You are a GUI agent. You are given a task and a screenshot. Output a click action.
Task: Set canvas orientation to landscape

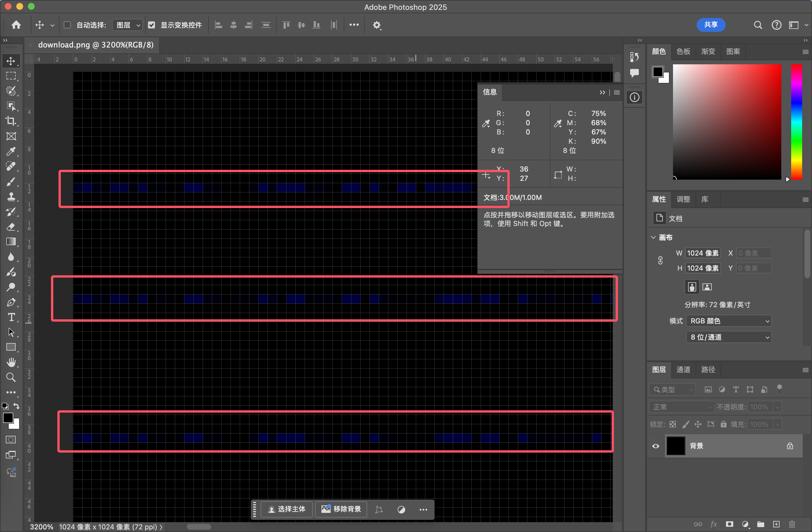[x=707, y=287]
